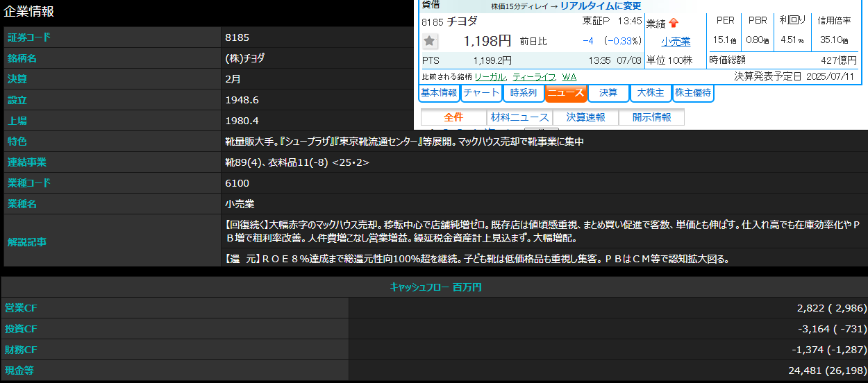
Task: Click the red 業績 up-arrow icon
Action: click(674, 23)
